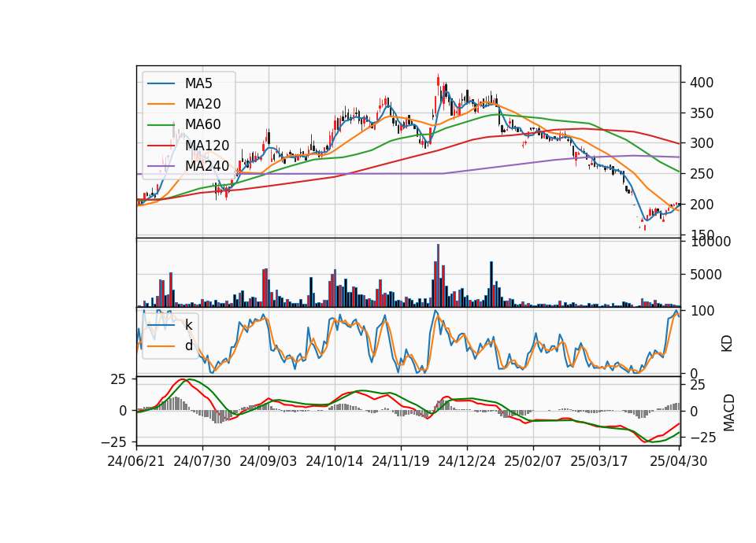
Task: Click the 24/12/24 date tick label
Action: coord(467,461)
